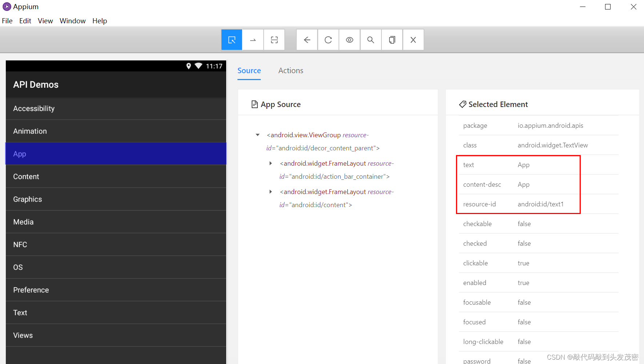
Task: Click the long-clickable row value false
Action: coord(524,342)
